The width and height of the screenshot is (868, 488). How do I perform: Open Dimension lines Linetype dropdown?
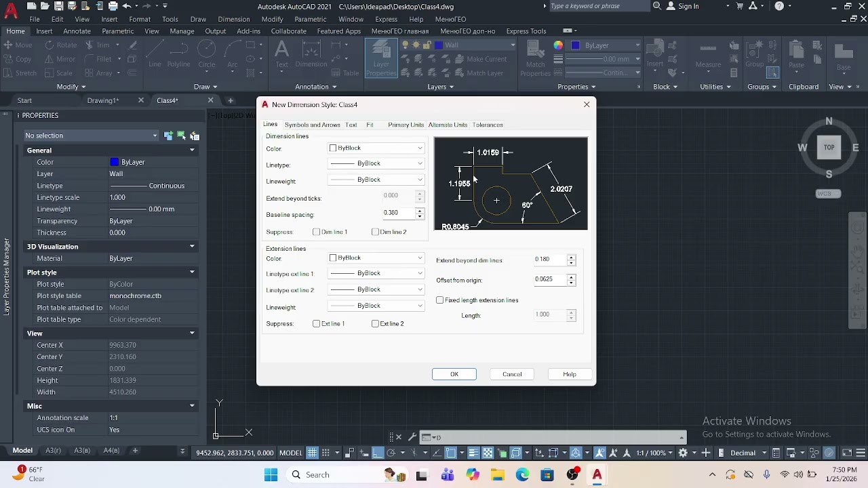[376, 163]
